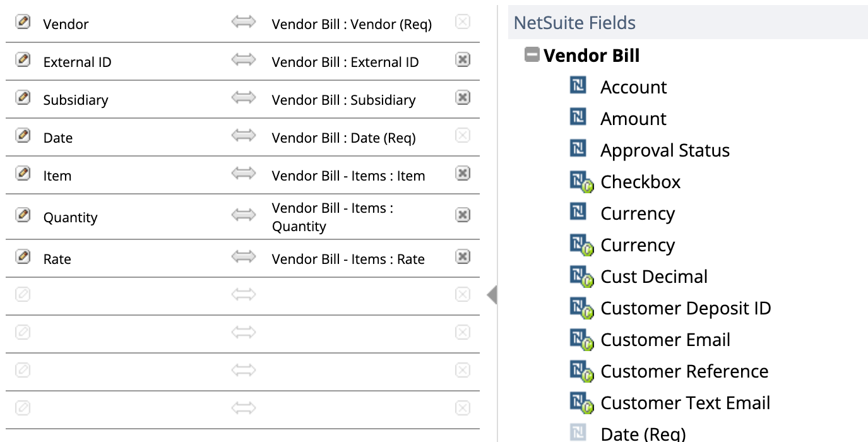The image size is (868, 442).
Task: Pick the Customer Text Email field
Action: [x=686, y=403]
